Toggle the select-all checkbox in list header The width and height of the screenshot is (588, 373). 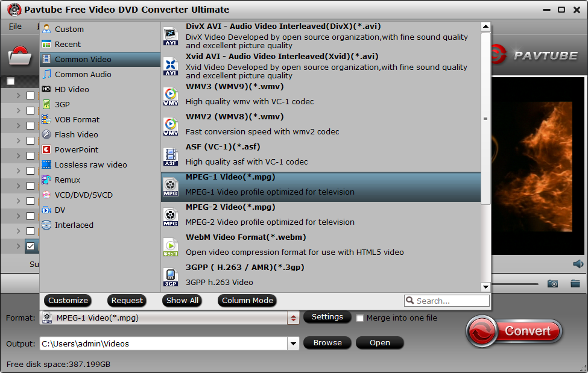tap(10, 81)
